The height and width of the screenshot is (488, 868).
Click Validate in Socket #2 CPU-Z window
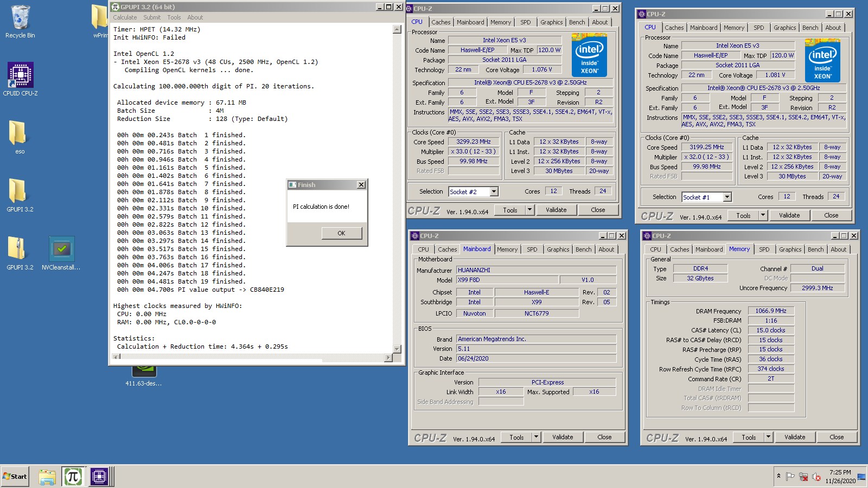pyautogui.click(x=556, y=210)
